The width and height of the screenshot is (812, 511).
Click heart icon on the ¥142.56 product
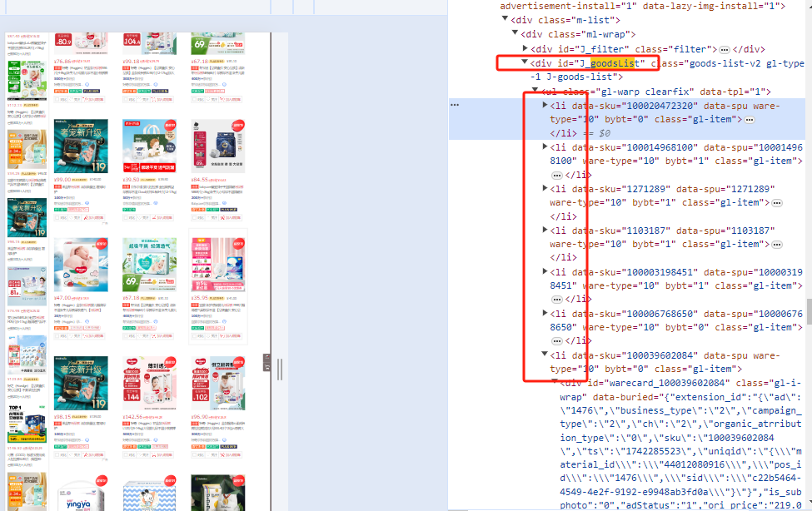(x=139, y=454)
